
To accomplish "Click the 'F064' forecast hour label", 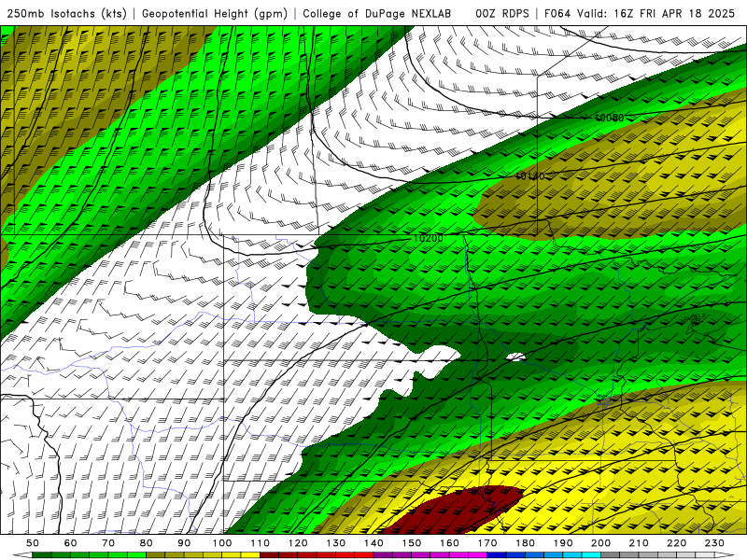I will click(x=557, y=13).
